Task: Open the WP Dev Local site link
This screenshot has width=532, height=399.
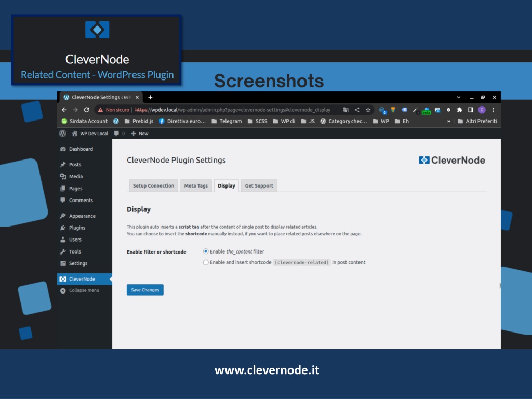Action: (90, 134)
